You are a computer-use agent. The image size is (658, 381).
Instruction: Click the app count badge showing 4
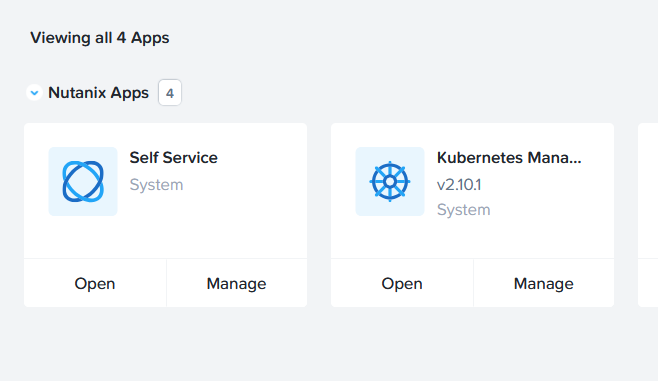(x=170, y=93)
